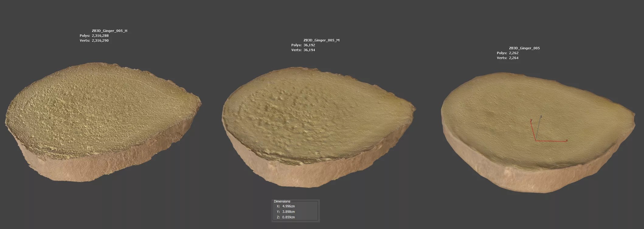The height and width of the screenshot is (229, 644).
Task: Click the ZB3D_Ginger_005_M name label
Action: [x=321, y=40]
